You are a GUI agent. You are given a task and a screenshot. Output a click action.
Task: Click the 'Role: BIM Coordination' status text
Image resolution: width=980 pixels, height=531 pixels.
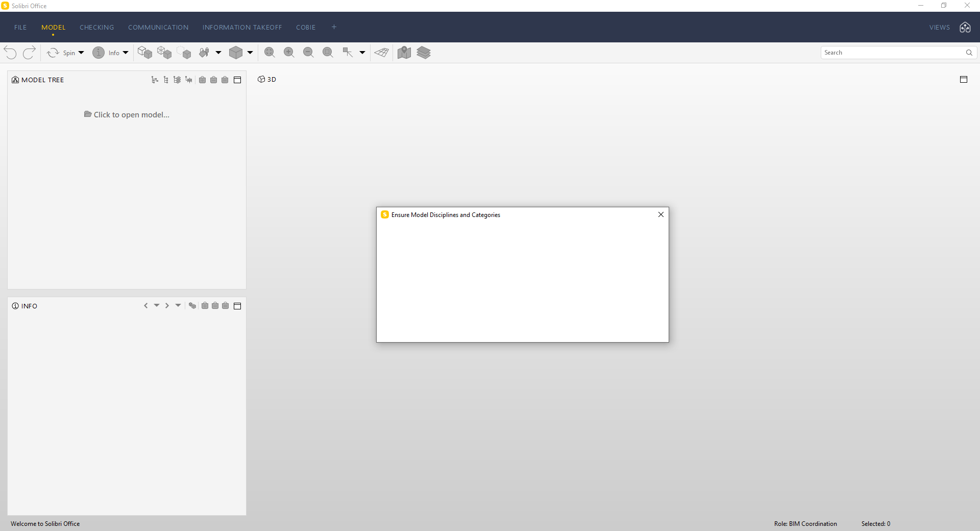[x=805, y=524]
